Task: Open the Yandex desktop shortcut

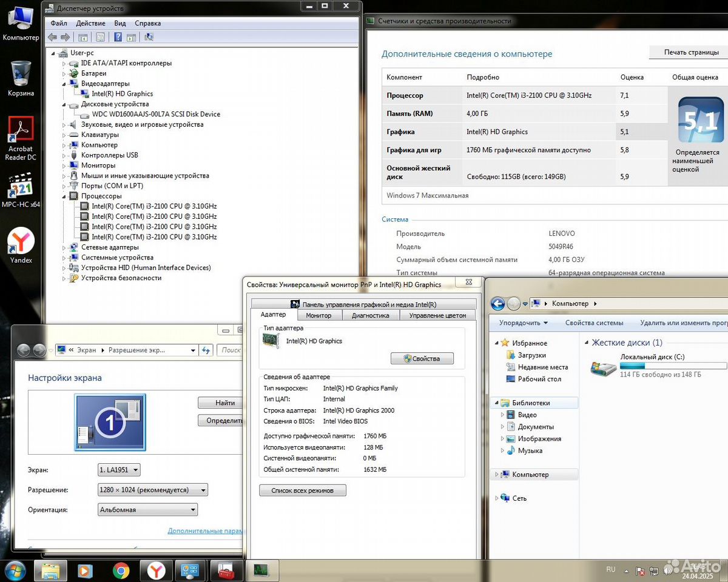Action: (21, 246)
